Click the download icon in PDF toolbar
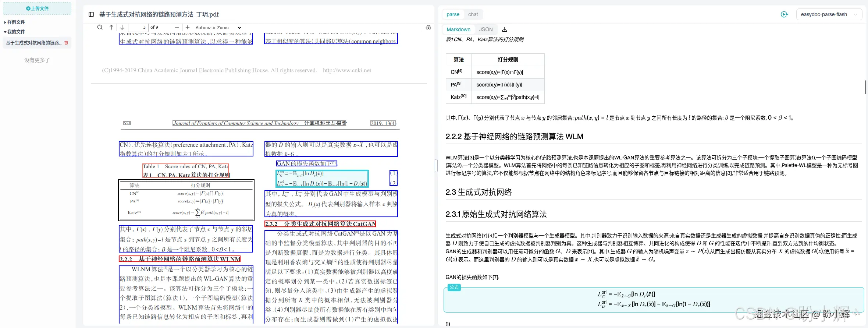This screenshot has height=328, width=868. pos(428,27)
